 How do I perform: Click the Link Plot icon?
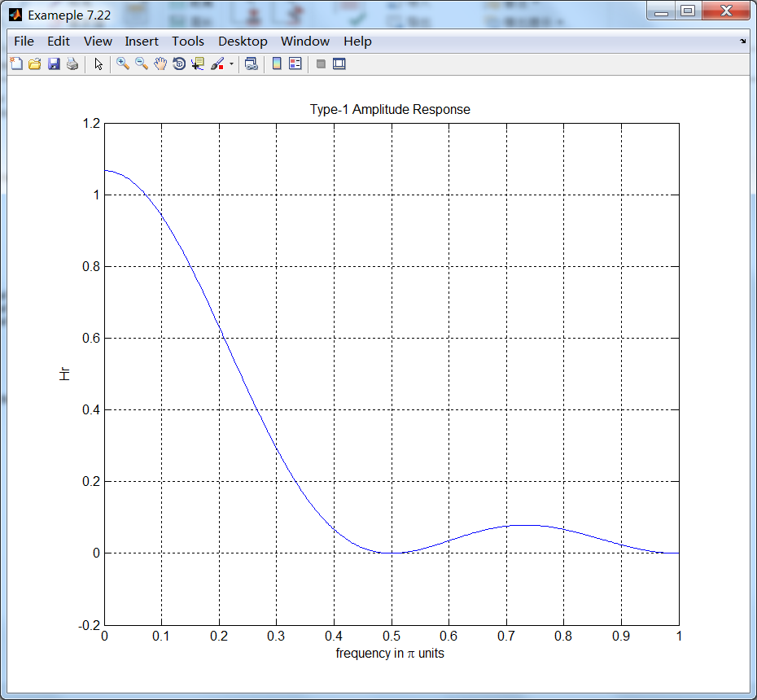251,63
